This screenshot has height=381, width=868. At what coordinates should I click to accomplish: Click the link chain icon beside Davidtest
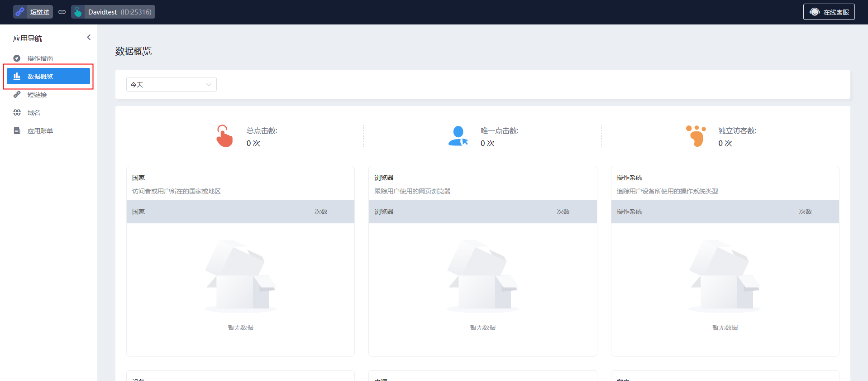click(x=62, y=12)
